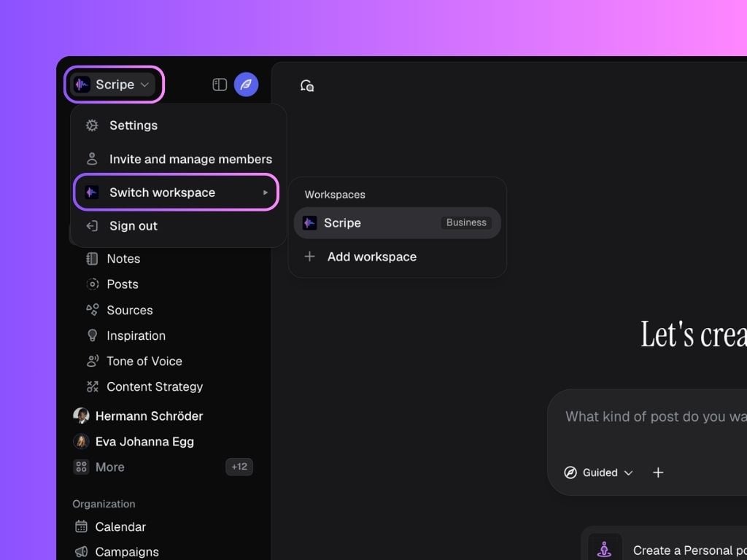Expand the Switch workspace arrow
This screenshot has height=560, width=747.
coord(266,192)
